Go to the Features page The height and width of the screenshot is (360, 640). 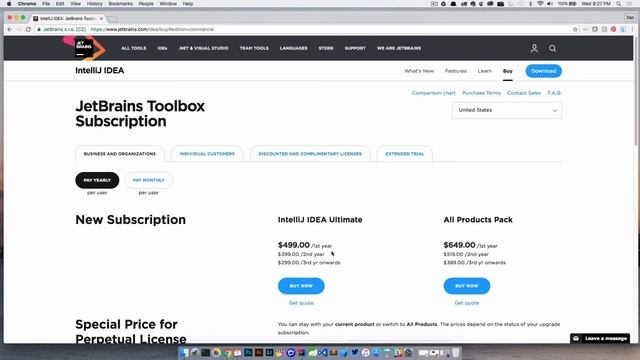pos(456,71)
